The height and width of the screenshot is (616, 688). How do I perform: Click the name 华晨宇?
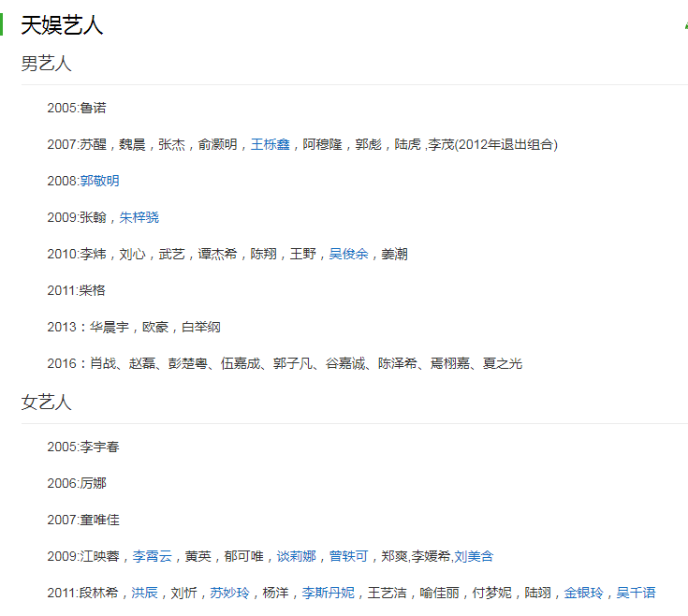pos(110,327)
